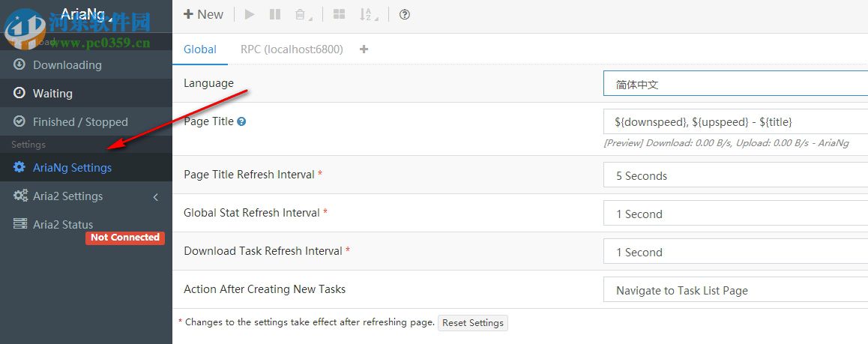Open Action After Creating New Tasks dropdown
Image resolution: width=868 pixels, height=344 pixels.
pos(735,290)
